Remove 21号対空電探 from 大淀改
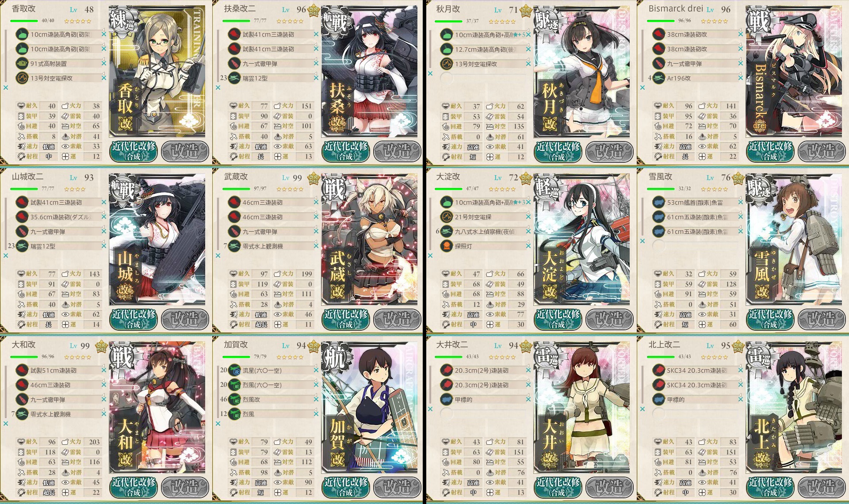This screenshot has width=849, height=504. click(x=528, y=217)
